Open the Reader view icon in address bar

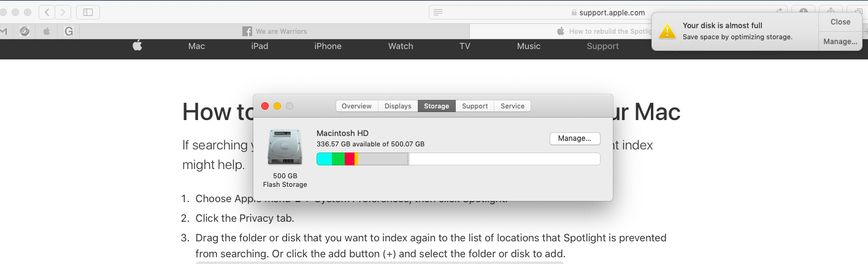(x=437, y=12)
